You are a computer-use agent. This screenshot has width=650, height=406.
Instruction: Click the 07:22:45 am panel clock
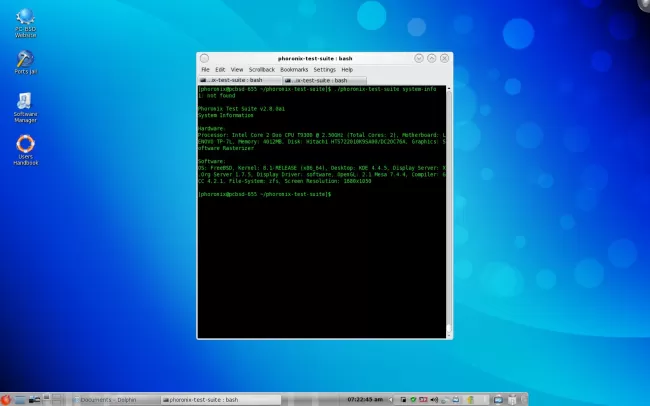(365, 399)
